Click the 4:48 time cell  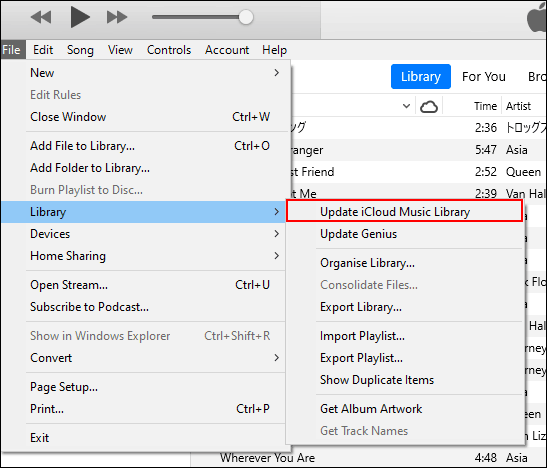click(x=486, y=457)
